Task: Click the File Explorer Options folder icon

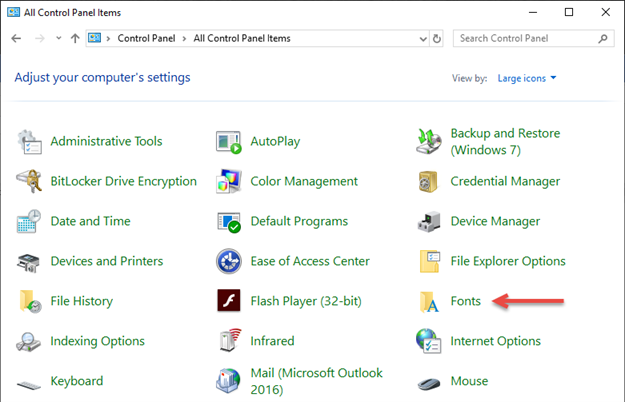Action: coord(430,261)
